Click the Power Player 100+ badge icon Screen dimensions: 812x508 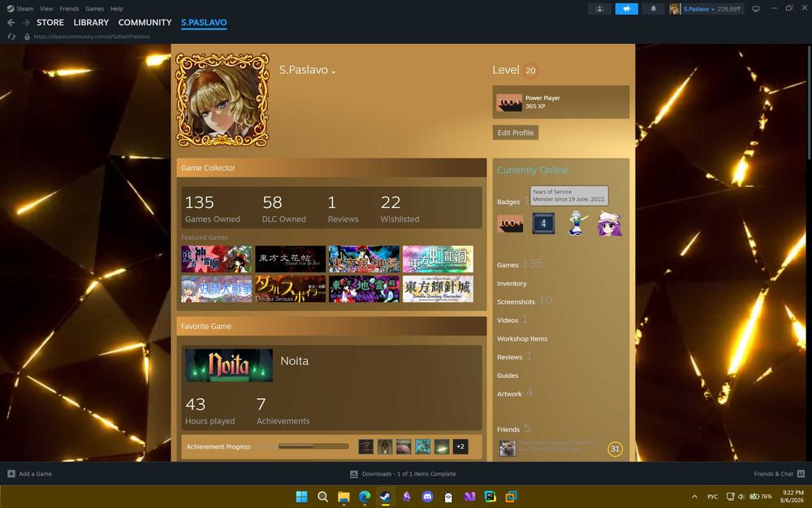(x=510, y=102)
